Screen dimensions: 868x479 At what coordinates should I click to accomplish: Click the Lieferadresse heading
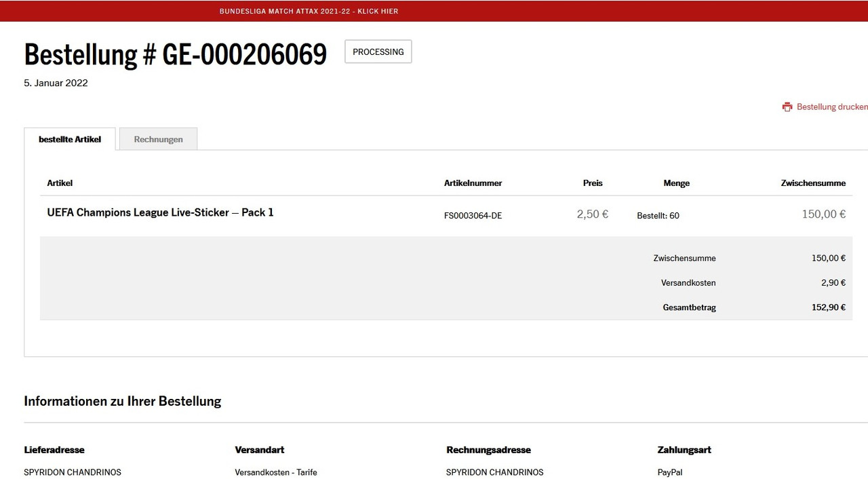tap(54, 450)
